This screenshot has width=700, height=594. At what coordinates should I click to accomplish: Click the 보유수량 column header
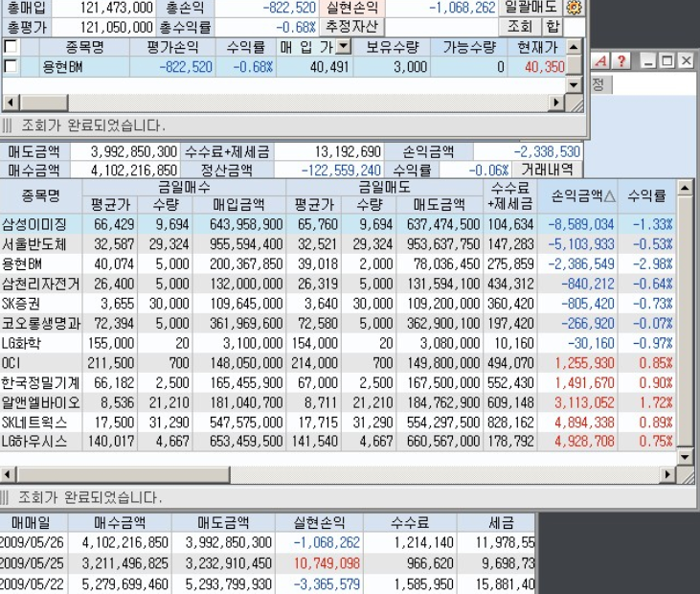click(x=392, y=46)
